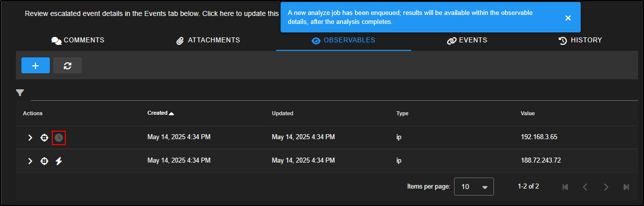The image size is (644, 206).
Task: Click the blue add observable plus button
Action: click(35, 65)
